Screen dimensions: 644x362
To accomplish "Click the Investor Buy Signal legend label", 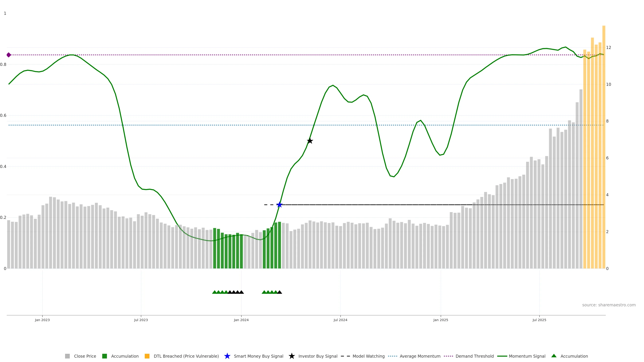I will click(318, 356).
